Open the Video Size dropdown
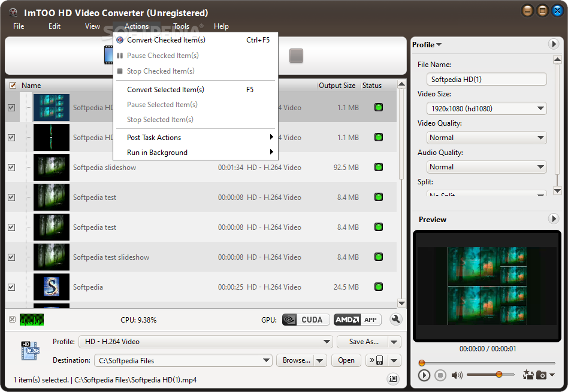Screen dimensions: 568x392 pos(487,108)
